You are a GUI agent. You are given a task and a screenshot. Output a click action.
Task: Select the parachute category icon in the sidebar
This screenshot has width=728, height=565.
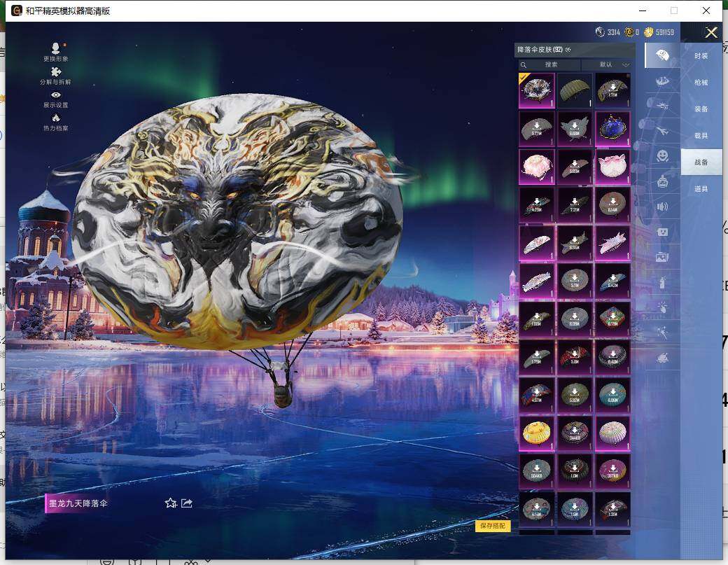point(662,56)
